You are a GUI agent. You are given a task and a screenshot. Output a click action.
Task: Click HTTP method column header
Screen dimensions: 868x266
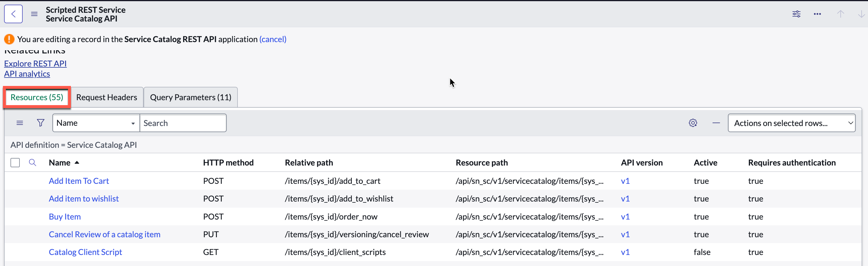click(x=228, y=163)
